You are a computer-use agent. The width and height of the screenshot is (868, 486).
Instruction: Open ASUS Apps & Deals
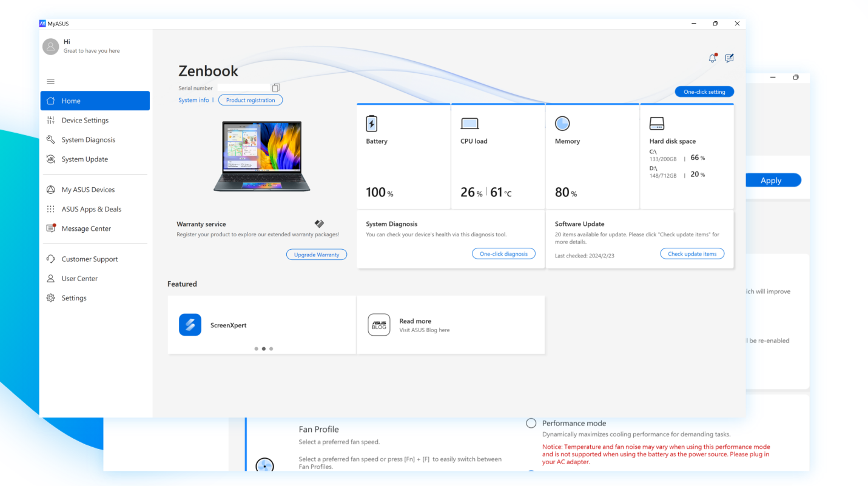coord(95,209)
